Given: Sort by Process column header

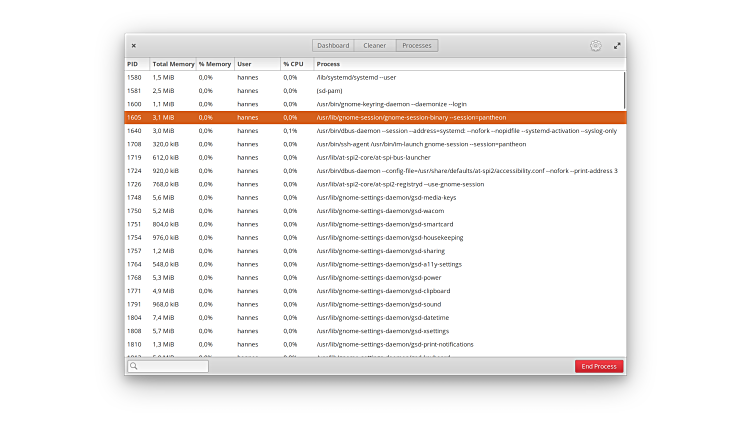Looking at the screenshot, I should 328,64.
